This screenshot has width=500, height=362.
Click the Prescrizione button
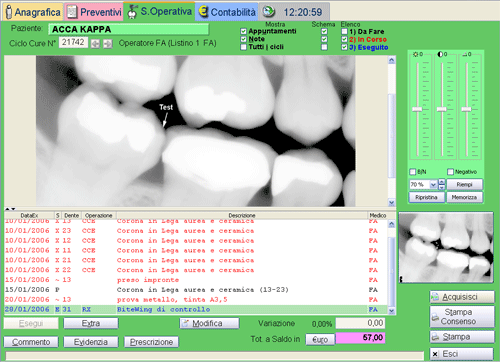coord(151,342)
